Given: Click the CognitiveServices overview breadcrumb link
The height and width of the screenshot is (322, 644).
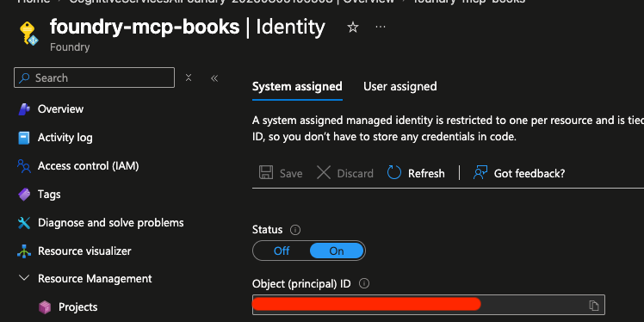Looking at the screenshot, I should (x=232, y=2).
